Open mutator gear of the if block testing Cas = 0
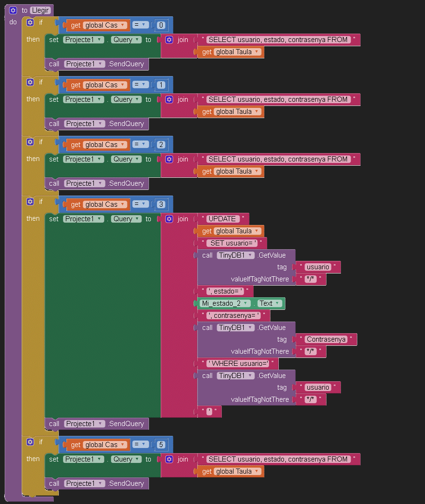The width and height of the screenshot is (425, 504). click(x=30, y=22)
